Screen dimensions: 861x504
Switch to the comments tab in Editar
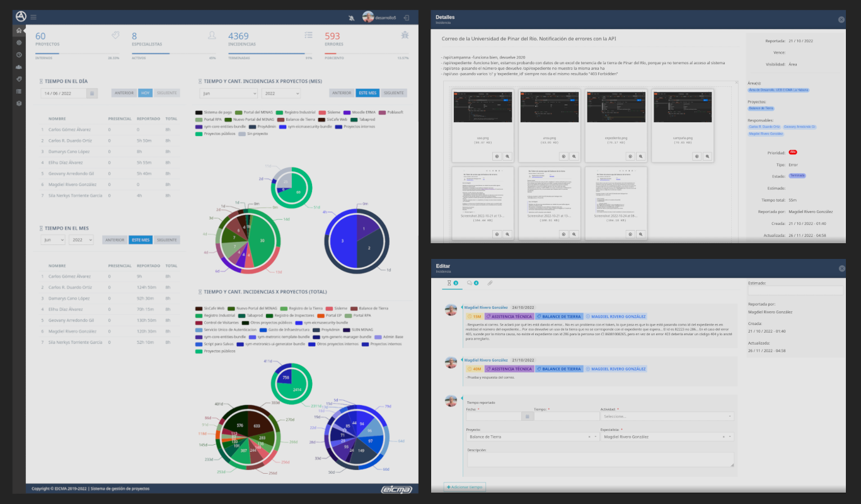click(x=472, y=283)
